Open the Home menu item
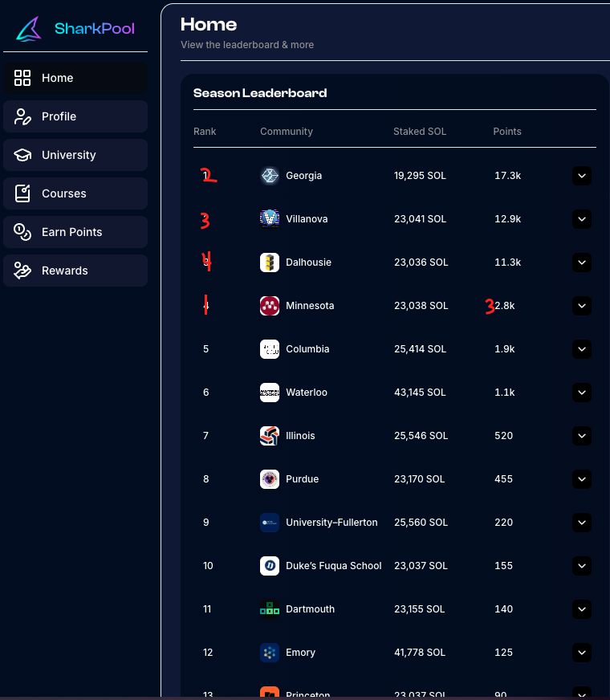610x700 pixels. click(75, 78)
